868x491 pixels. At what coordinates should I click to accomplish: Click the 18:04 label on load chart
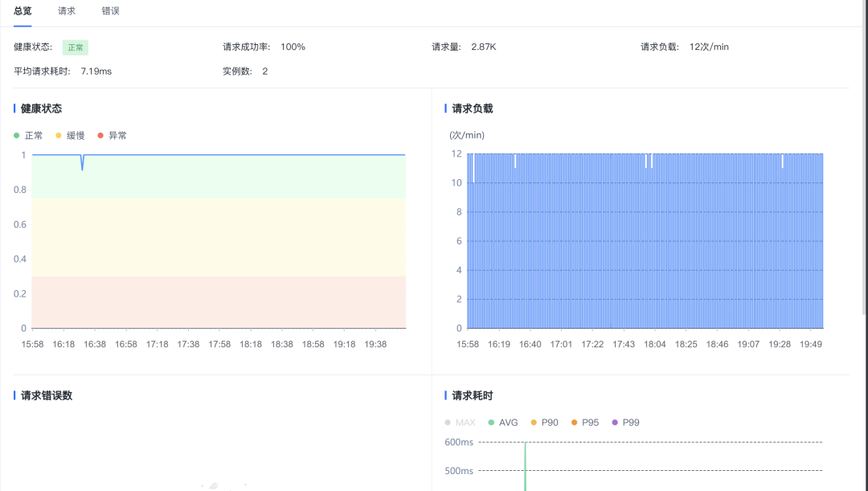coord(655,344)
